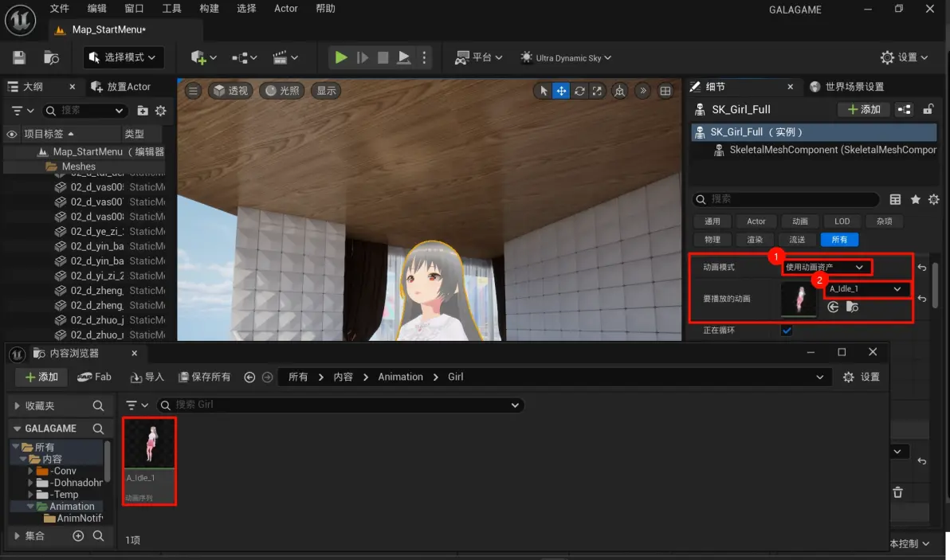Select SkeletalMeshComponent in the component tree
The width and height of the screenshot is (950, 560).
825,150
